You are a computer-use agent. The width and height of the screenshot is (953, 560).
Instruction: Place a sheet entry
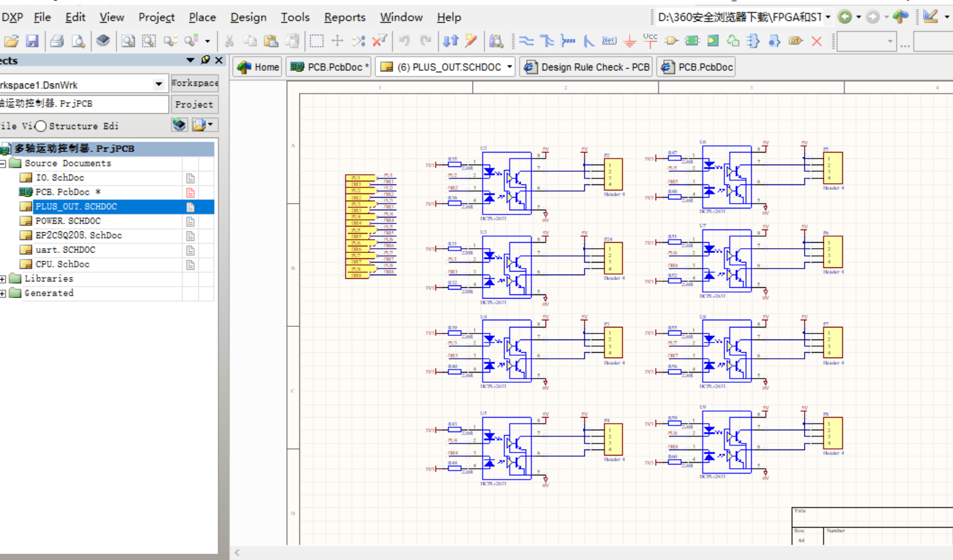[713, 41]
